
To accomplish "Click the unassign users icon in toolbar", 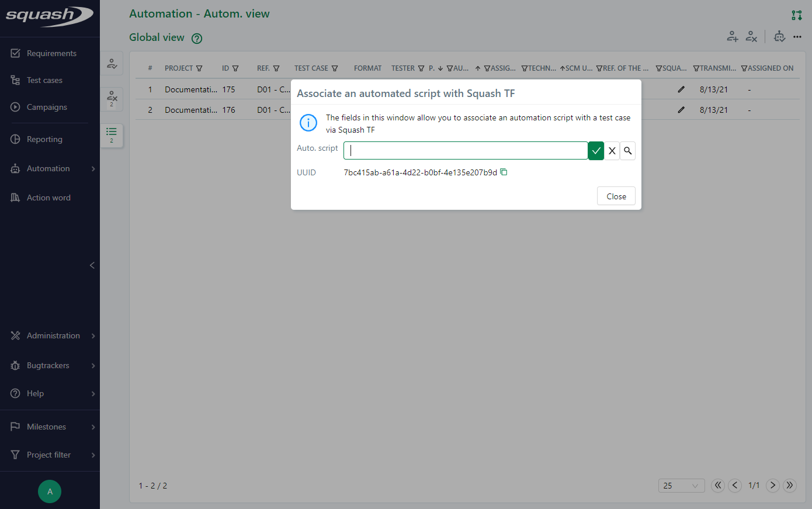I will click(751, 36).
